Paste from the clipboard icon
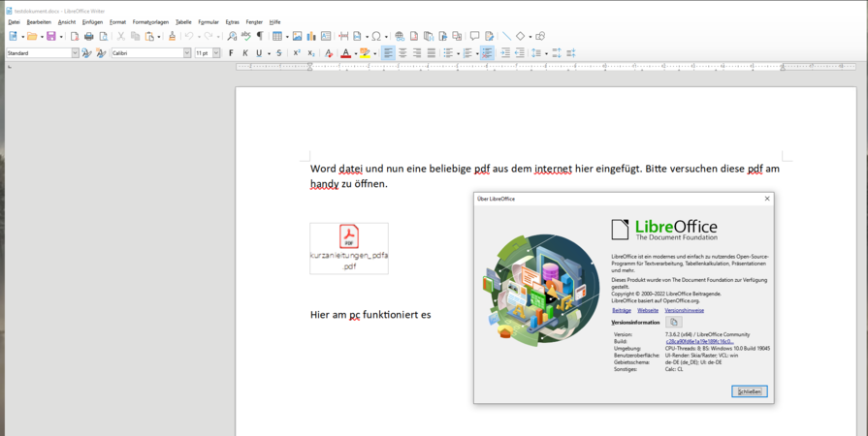868x436 pixels. [x=149, y=37]
